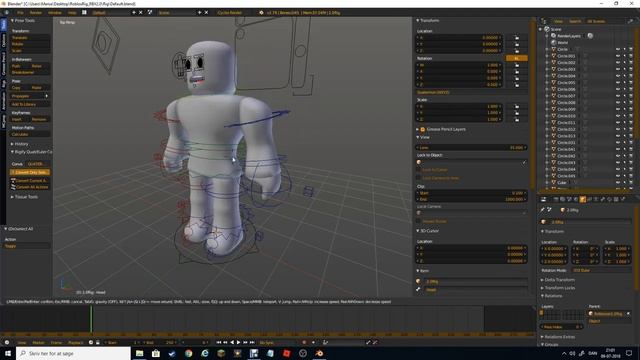
Task: Click the Calculate motion paths button
Action: [x=31, y=134]
